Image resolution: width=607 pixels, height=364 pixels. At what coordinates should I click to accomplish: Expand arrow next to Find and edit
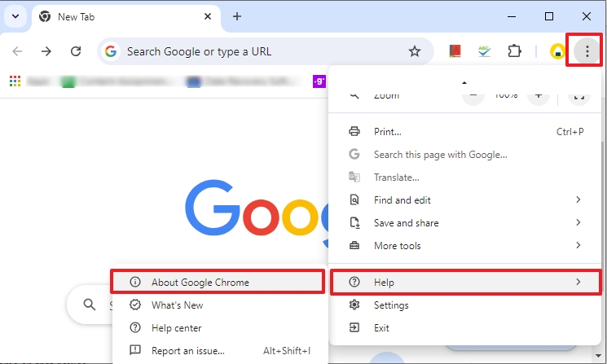click(578, 200)
